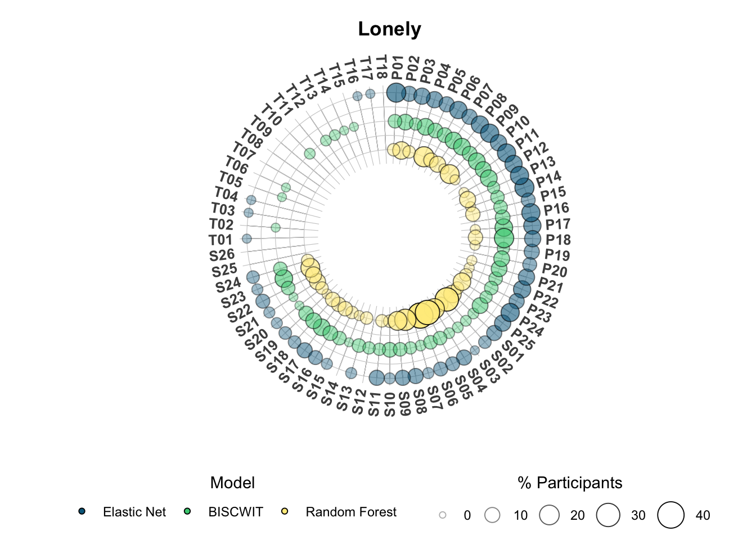The width and height of the screenshot is (756, 540).
Task: Click the Elastic Net legend color dot
Action: [x=82, y=511]
